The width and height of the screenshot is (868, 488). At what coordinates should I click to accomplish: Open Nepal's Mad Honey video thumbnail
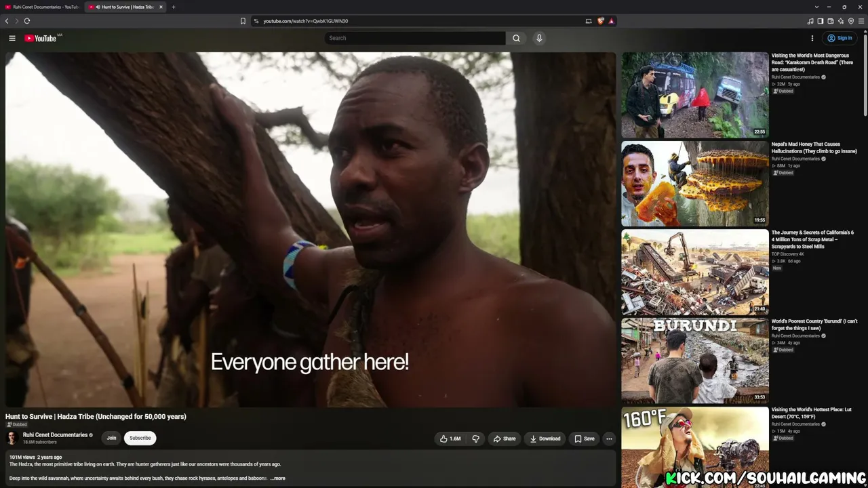tap(695, 184)
